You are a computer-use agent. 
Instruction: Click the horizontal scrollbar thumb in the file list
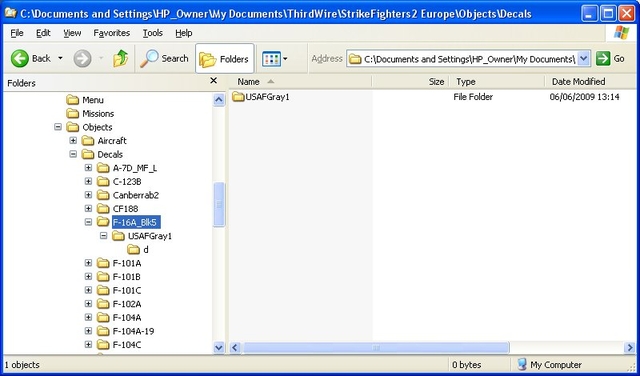(376, 348)
